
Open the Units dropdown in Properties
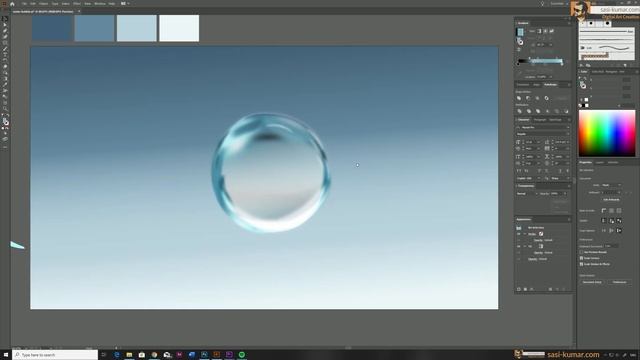[x=611, y=185]
